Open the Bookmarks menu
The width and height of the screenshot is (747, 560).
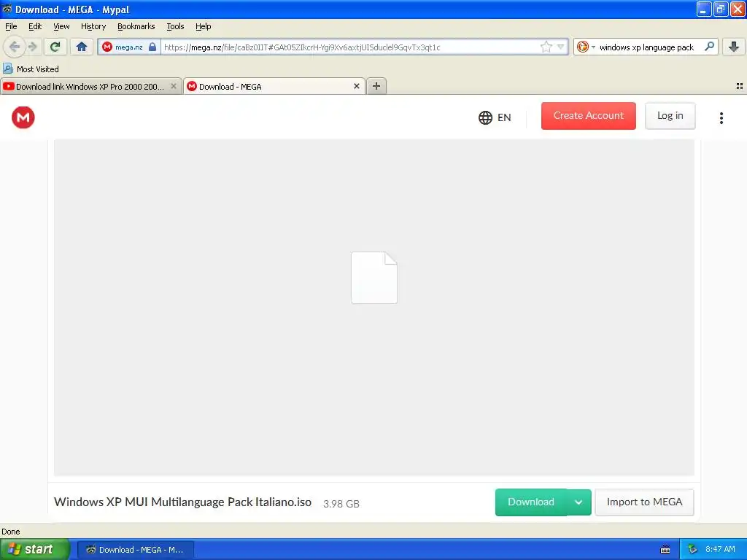pos(136,26)
